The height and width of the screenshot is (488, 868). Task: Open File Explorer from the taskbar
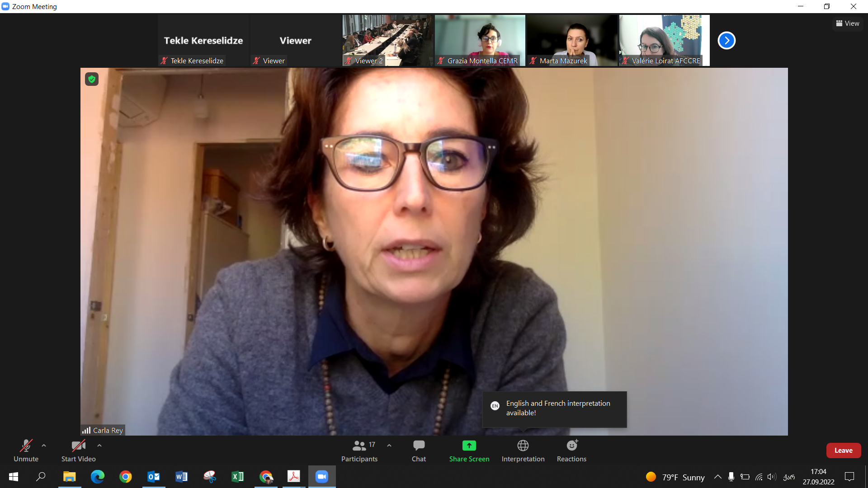point(69,477)
